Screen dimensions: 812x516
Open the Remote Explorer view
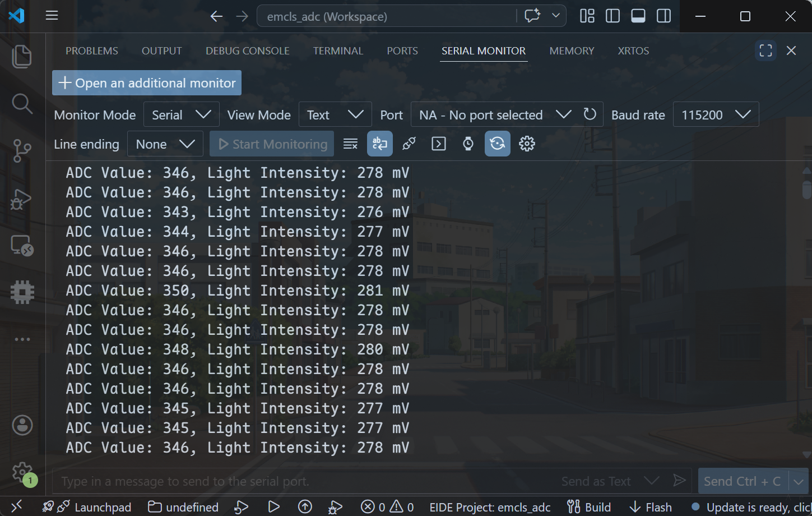click(22, 246)
